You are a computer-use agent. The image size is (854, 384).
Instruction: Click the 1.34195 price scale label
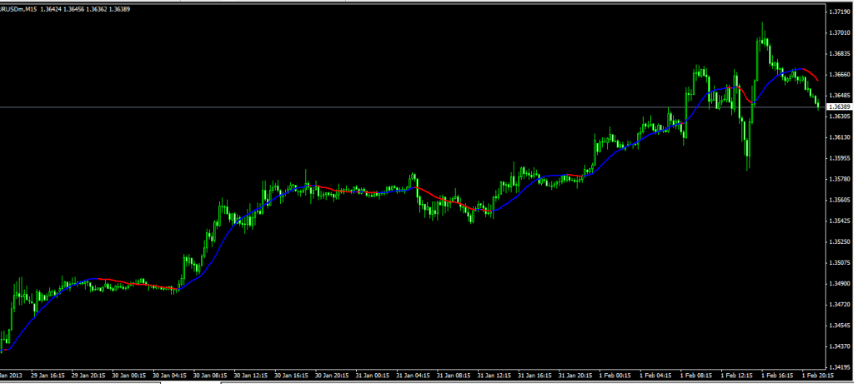(x=839, y=367)
